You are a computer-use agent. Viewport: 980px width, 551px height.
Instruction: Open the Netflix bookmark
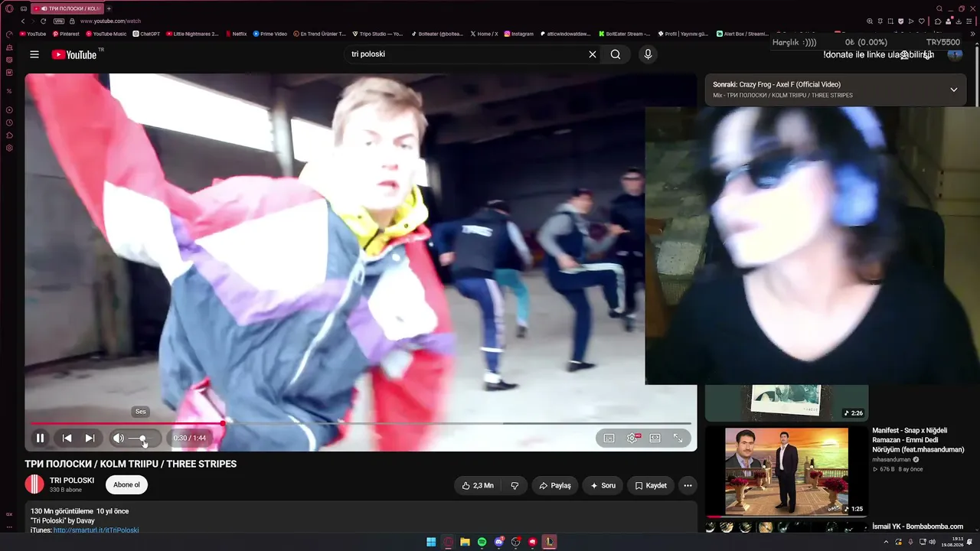click(x=236, y=34)
